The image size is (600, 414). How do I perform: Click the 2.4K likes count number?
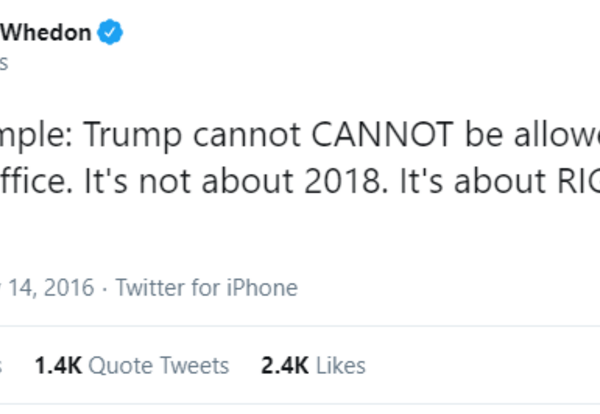282,366
